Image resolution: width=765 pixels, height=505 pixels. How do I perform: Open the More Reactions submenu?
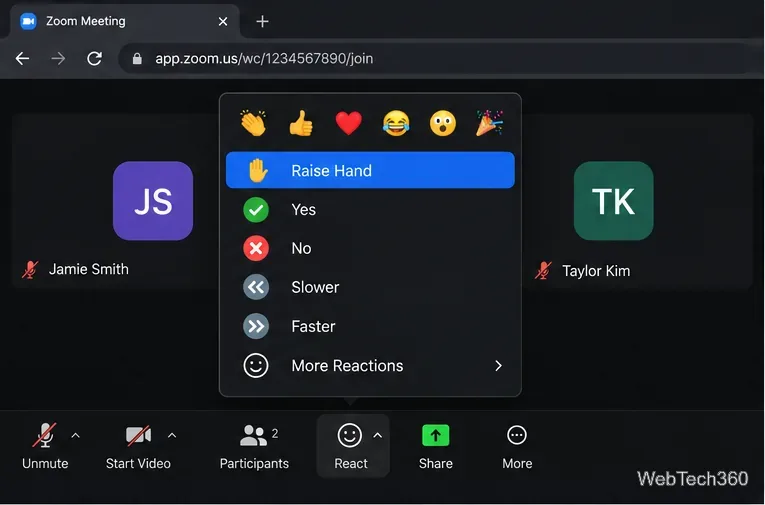pos(370,365)
